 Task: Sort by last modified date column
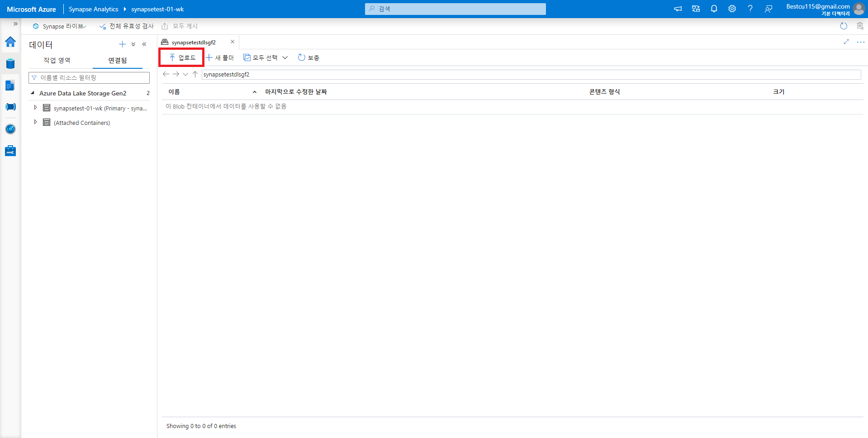(x=296, y=92)
